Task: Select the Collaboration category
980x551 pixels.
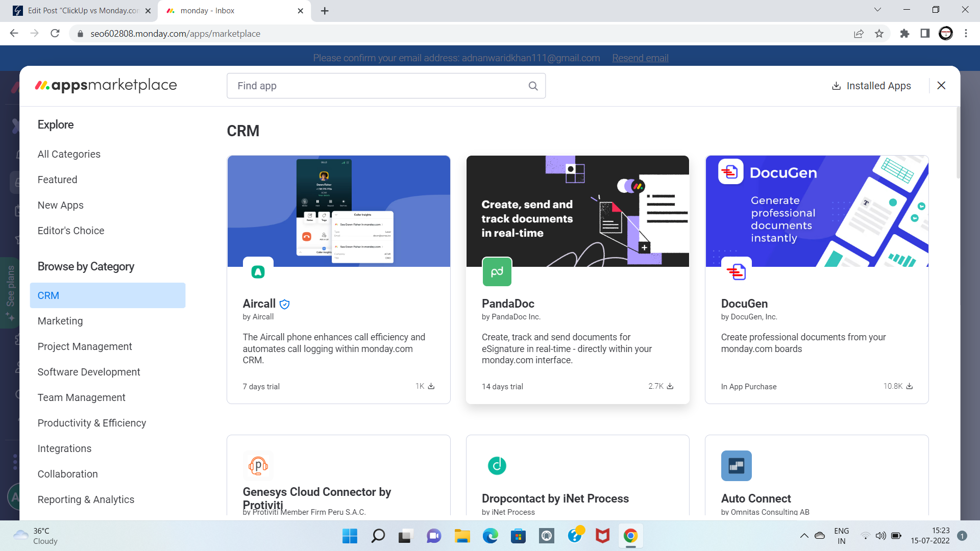Action: [x=67, y=474]
